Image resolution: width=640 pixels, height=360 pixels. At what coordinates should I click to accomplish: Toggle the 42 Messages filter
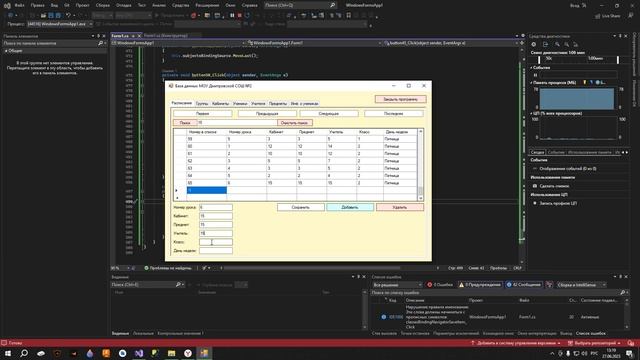pyautogui.click(x=524, y=285)
